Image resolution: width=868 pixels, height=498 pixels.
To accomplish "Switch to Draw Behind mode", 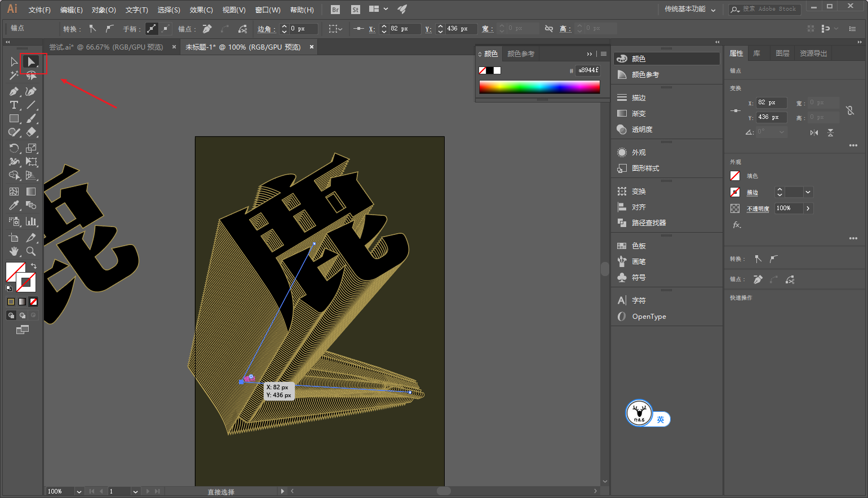I will tap(22, 315).
